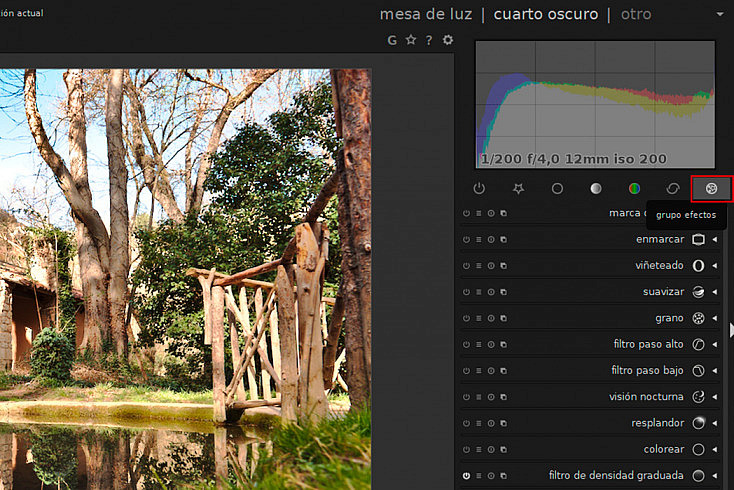This screenshot has height=490, width=734.
Task: Click the suavizar module icon
Action: point(698,292)
